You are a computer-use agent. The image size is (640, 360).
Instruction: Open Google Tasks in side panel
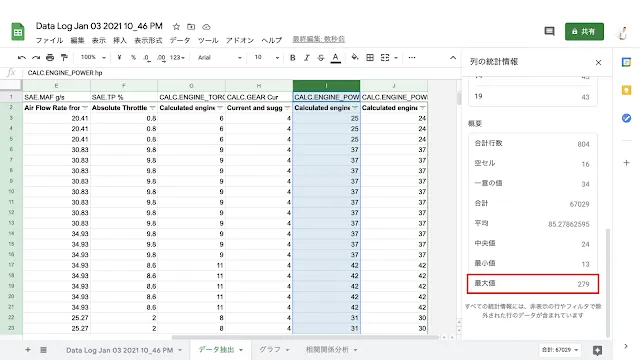click(x=626, y=118)
